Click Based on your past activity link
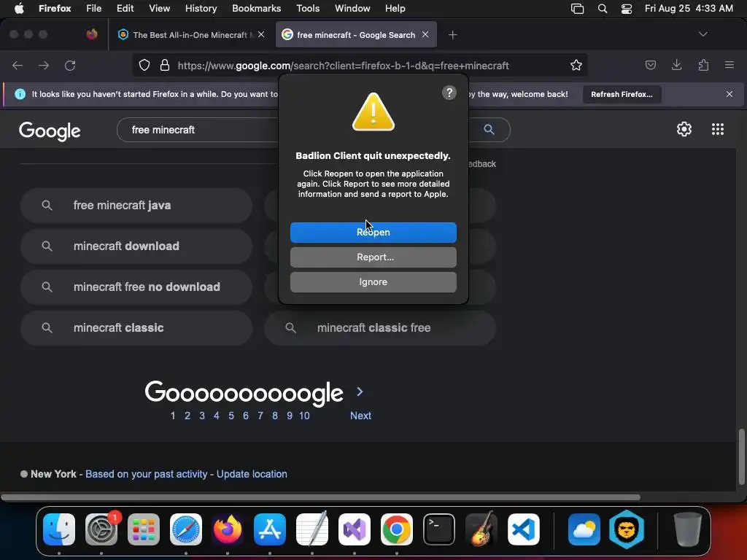This screenshot has height=560, width=747. tap(146, 474)
